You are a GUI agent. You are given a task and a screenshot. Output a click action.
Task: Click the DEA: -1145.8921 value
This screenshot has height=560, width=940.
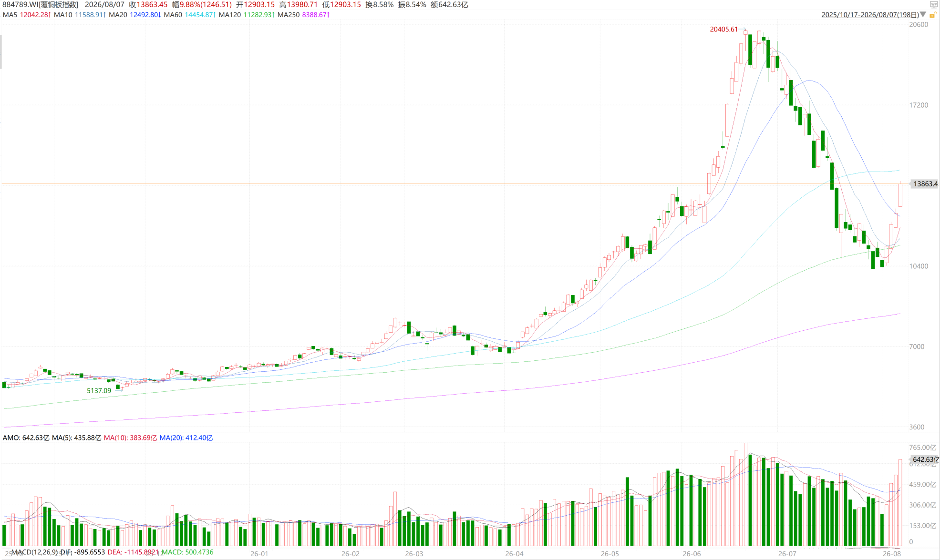(133, 552)
